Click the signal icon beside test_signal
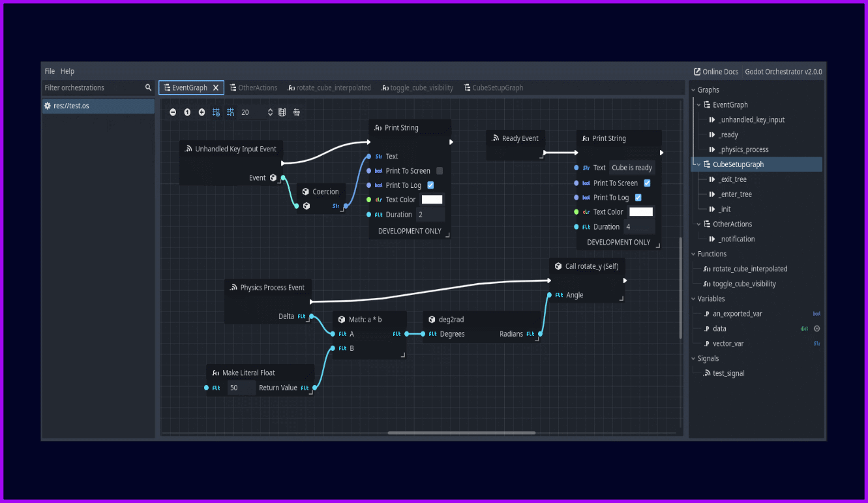Image resolution: width=868 pixels, height=503 pixels. [x=707, y=373]
